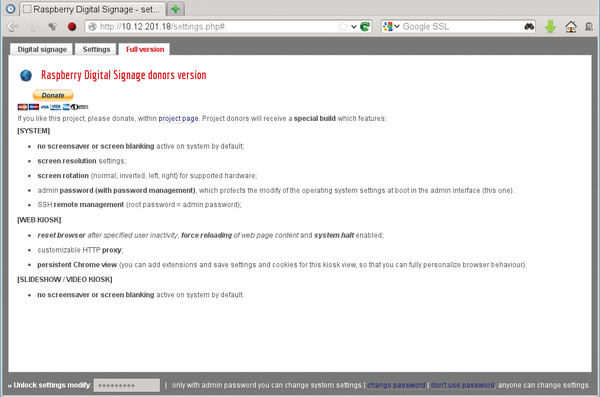
Task: Click the globe icon beside the heading
Action: click(26, 75)
